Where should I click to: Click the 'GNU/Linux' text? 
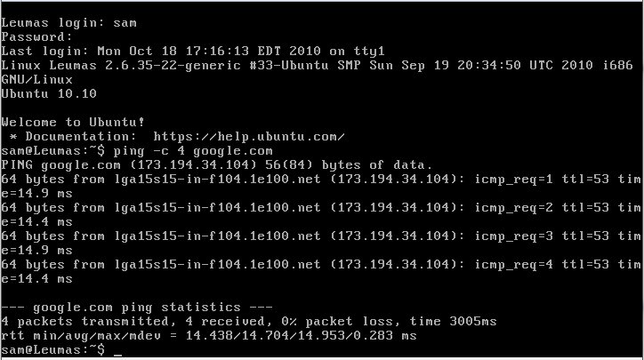pos(36,79)
